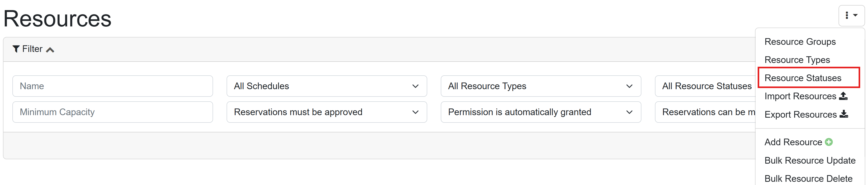Image resolution: width=868 pixels, height=185 pixels.
Task: Open the All Resource Types dropdown
Action: point(540,86)
